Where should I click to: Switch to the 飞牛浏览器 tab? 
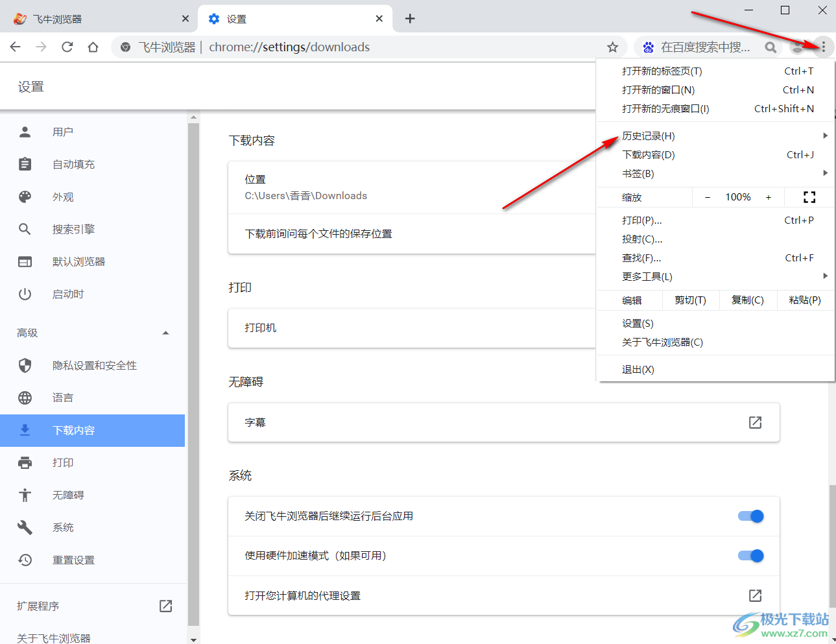point(99,19)
